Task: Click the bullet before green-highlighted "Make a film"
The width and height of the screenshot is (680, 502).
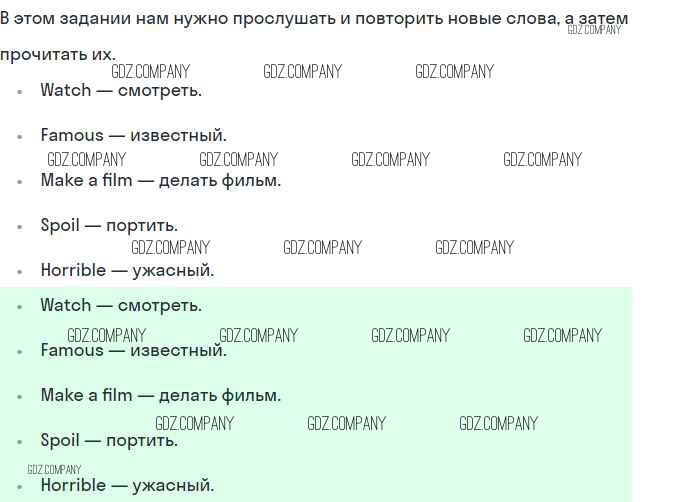Action: [x=19, y=396]
